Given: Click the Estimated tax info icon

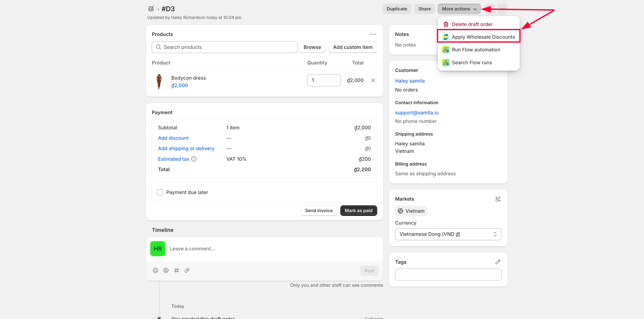Looking at the screenshot, I should tap(194, 159).
